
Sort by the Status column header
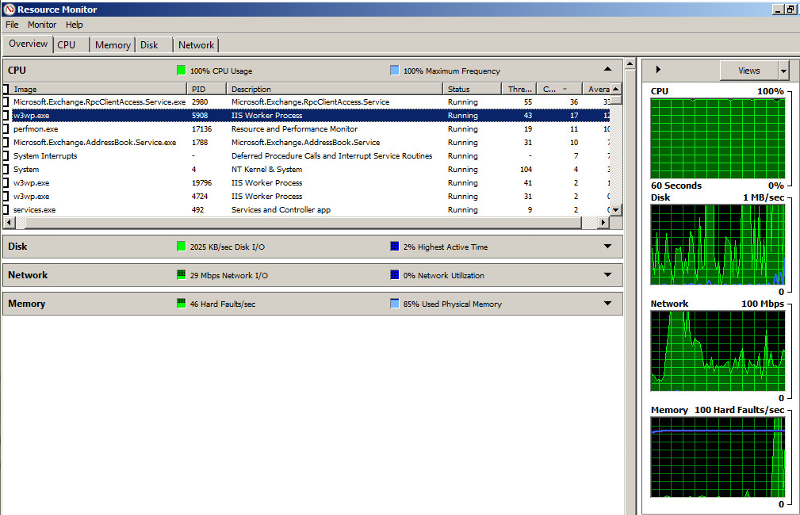pyautogui.click(x=472, y=89)
